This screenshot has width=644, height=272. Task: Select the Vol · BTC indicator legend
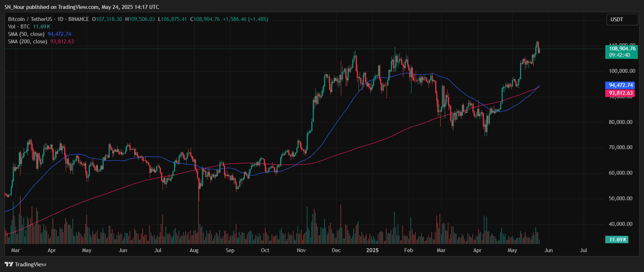[x=19, y=27]
